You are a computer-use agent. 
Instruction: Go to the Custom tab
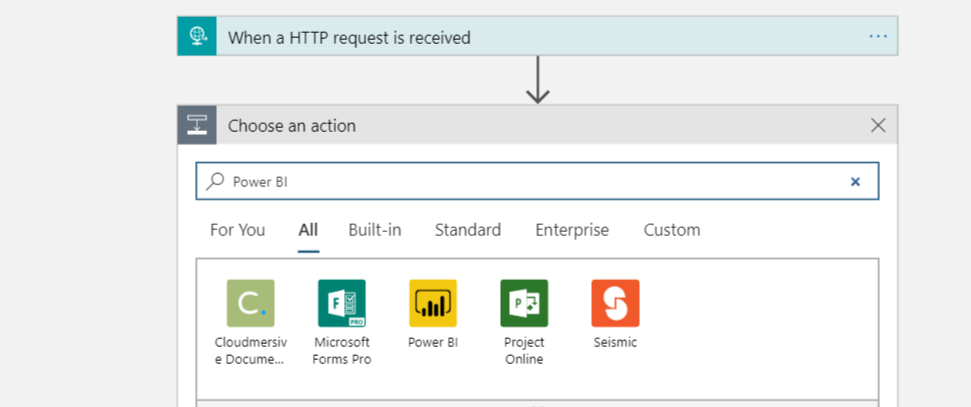click(672, 230)
